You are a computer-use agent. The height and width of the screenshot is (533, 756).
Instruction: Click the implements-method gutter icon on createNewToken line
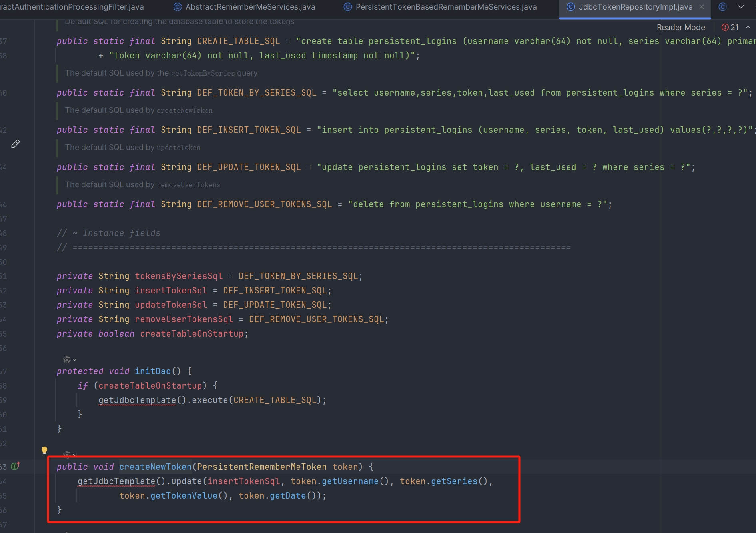point(16,466)
